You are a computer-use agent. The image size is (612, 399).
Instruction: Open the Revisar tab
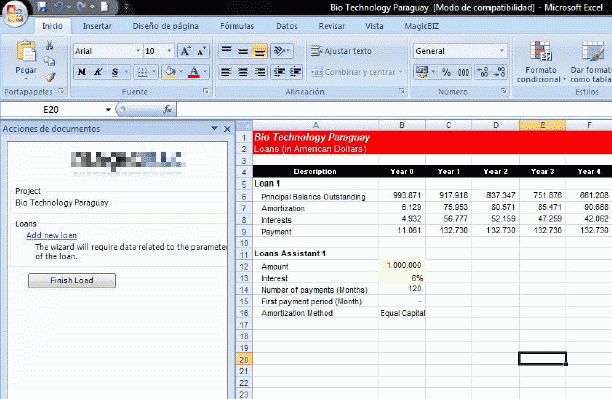point(331,26)
